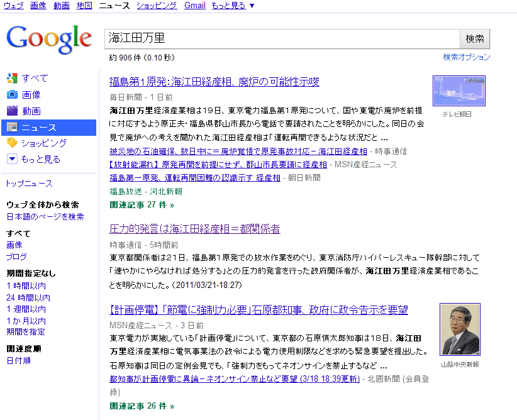This screenshot has width=517, height=420.
Task: Filter by ブログ in sidebar
Action: point(16,257)
